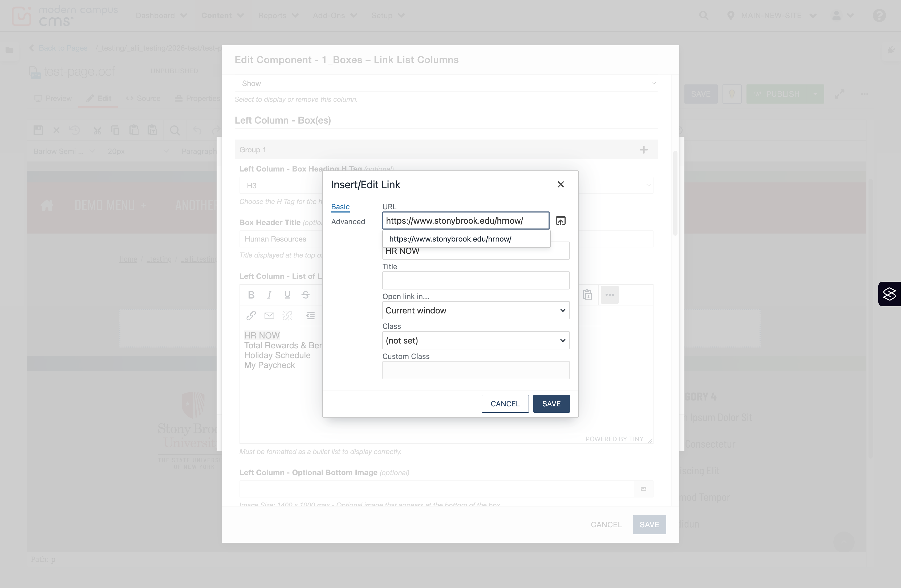Click the insert link chain icon
The width and height of the screenshot is (901, 588).
click(251, 316)
